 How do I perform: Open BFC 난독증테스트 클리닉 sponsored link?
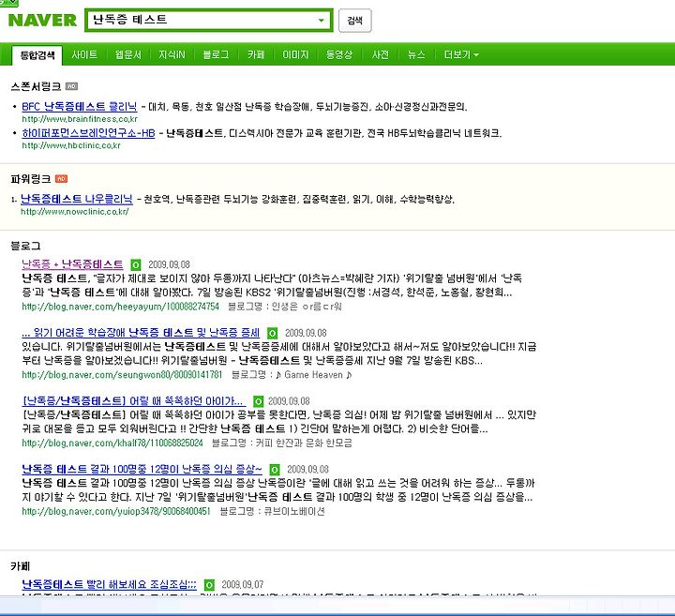tap(79, 106)
